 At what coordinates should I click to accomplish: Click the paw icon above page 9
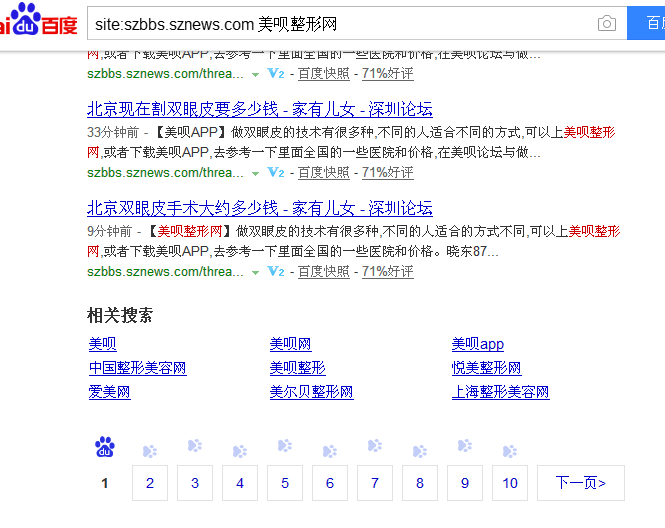(x=465, y=446)
